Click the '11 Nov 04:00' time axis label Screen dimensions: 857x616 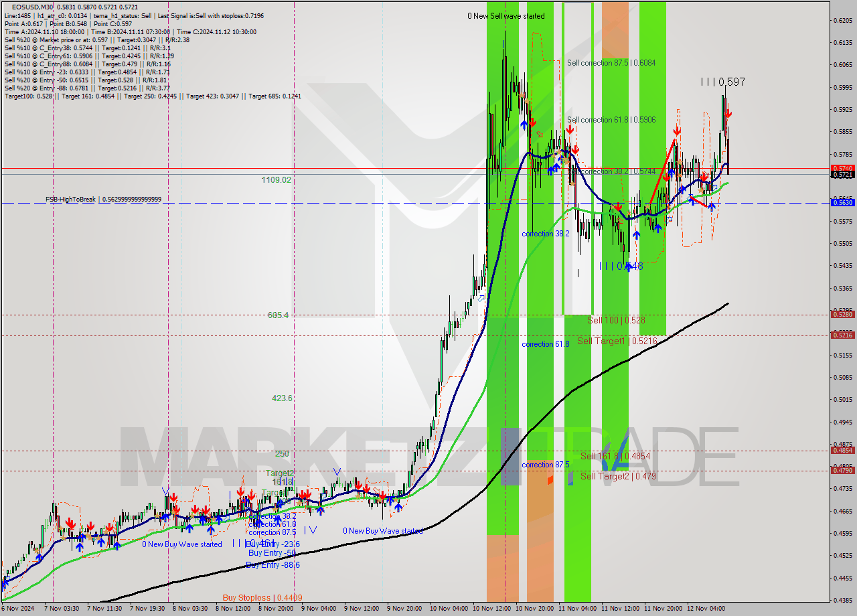[578, 609]
